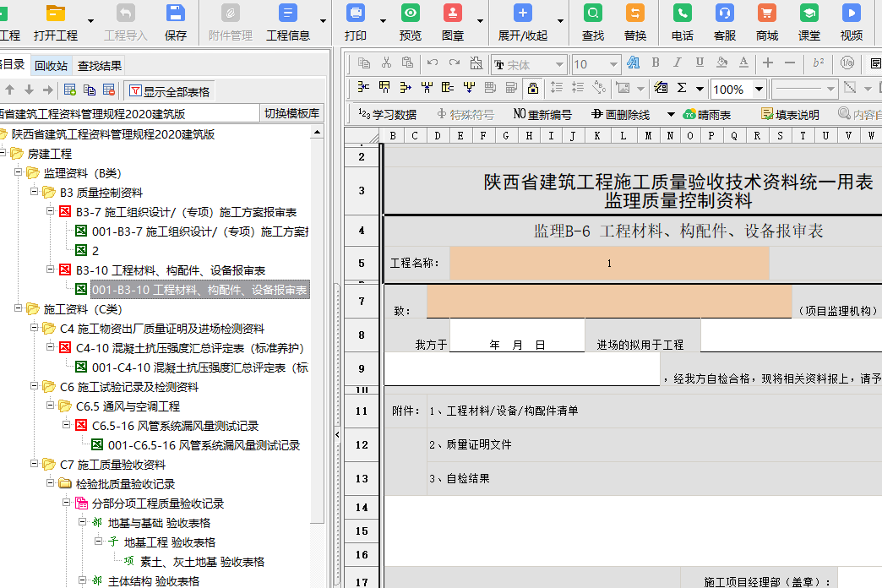This screenshot has height=588, width=882.
Task: Click the fill color bucket icon
Action: click(x=721, y=63)
